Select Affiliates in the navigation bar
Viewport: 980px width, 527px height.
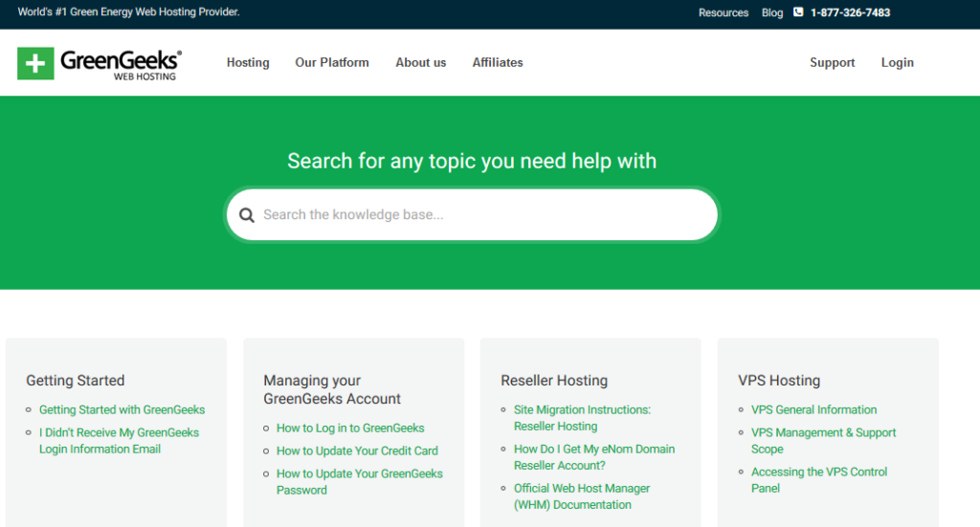[498, 62]
